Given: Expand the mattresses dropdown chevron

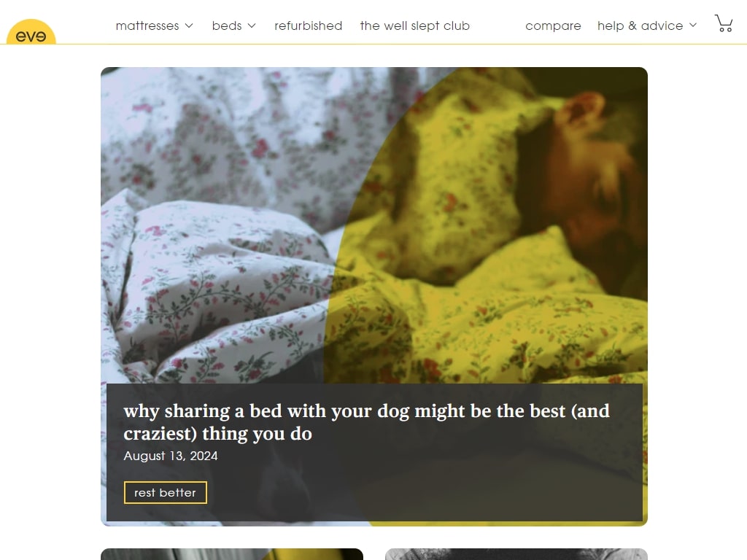Looking at the screenshot, I should pyautogui.click(x=189, y=26).
